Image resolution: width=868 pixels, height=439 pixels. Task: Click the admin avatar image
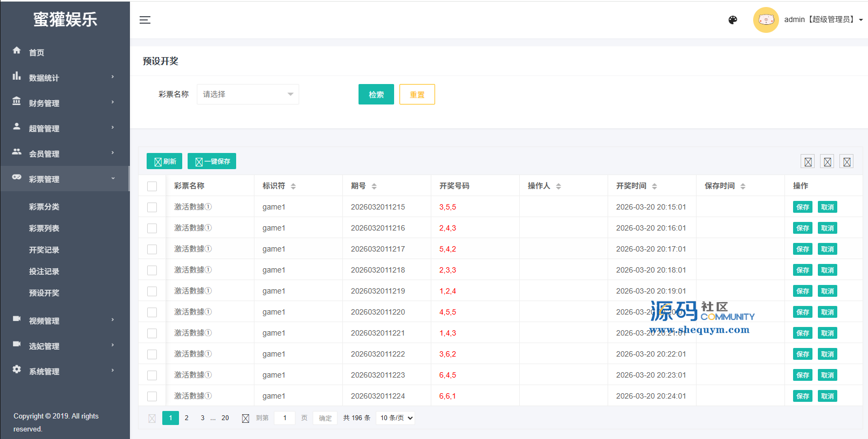766,20
